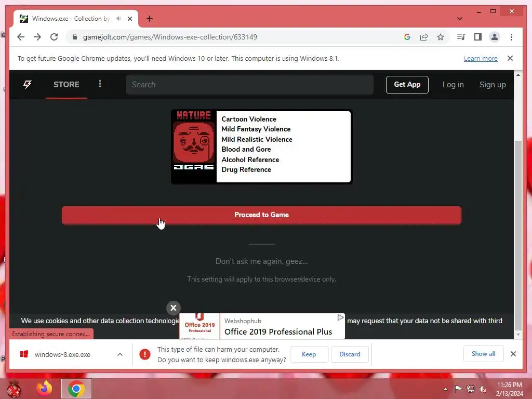Open the Chrome profile avatar

[495, 37]
